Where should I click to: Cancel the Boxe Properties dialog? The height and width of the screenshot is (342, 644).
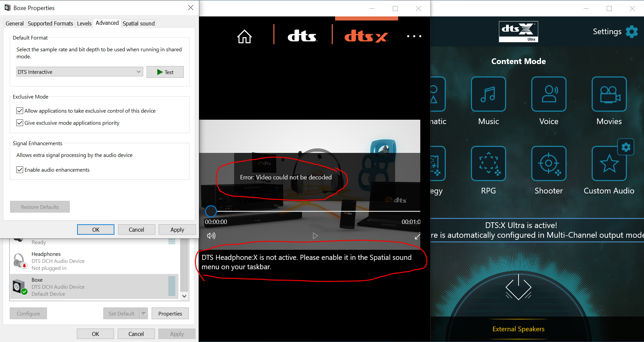click(137, 230)
